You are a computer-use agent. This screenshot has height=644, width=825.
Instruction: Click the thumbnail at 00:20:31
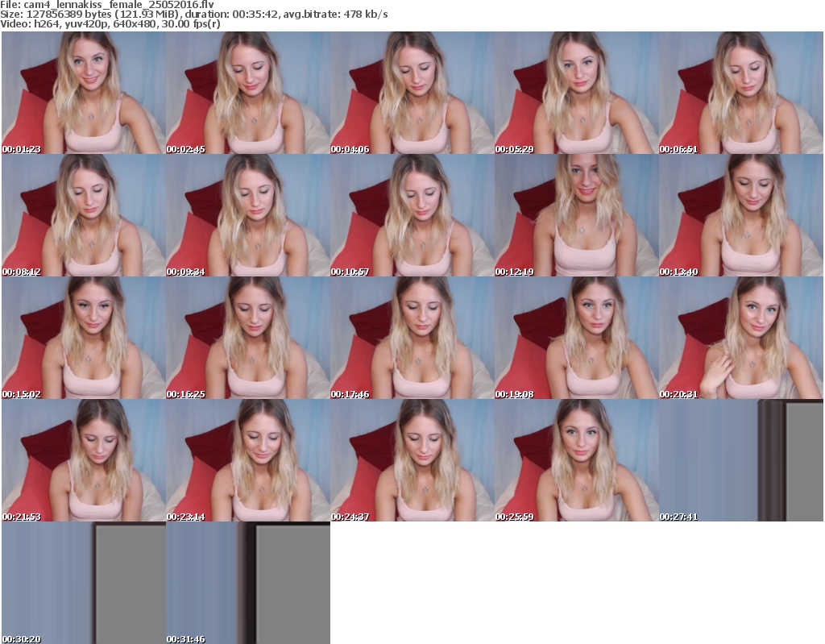pyautogui.click(x=741, y=338)
